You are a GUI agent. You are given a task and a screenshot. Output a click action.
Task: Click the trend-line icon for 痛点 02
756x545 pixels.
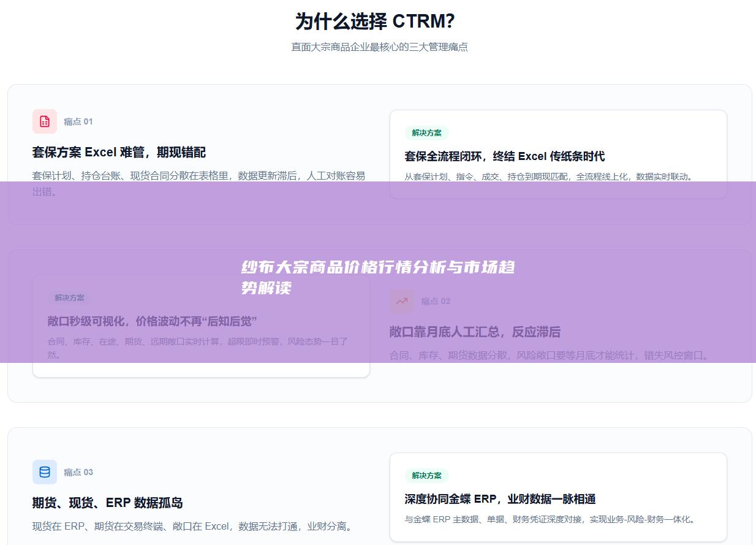[402, 301]
